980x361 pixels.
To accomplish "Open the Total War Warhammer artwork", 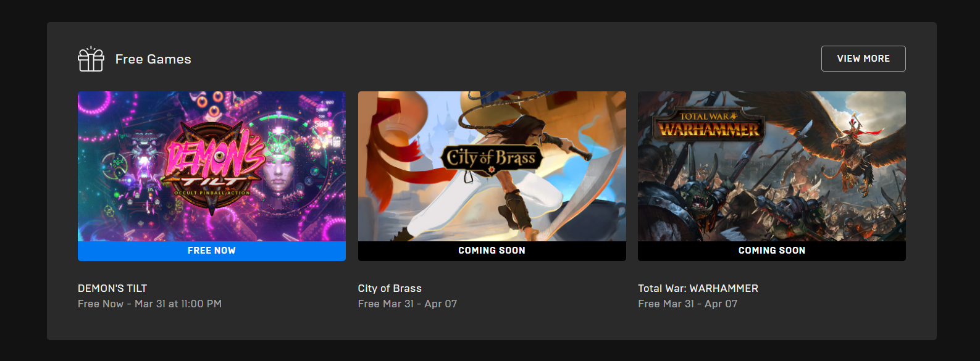I will (x=772, y=166).
